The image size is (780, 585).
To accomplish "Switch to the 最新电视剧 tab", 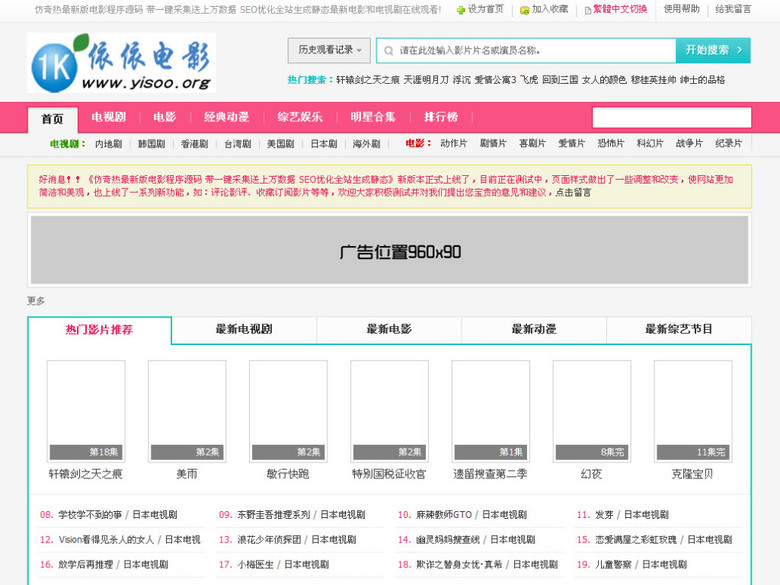I will [244, 329].
